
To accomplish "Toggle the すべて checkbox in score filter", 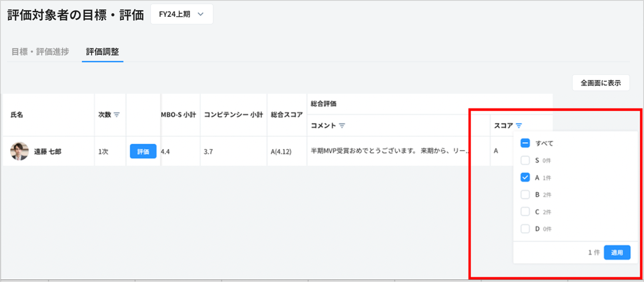I will pos(525,143).
